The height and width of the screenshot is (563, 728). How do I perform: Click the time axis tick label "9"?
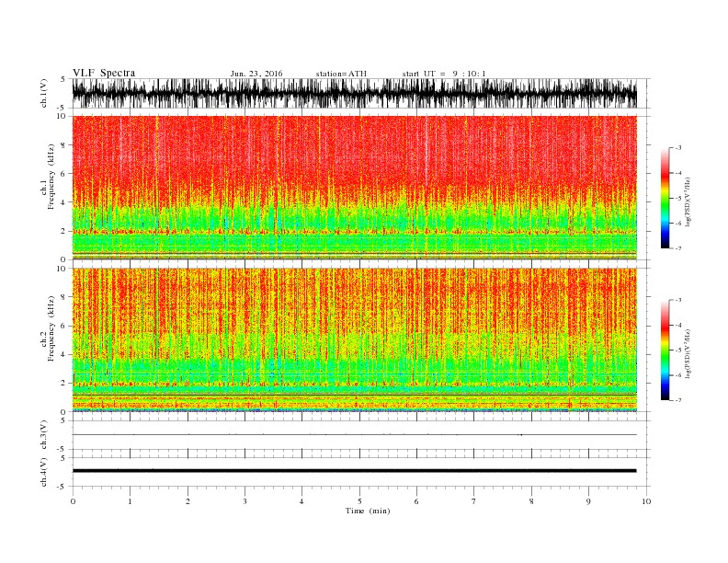(588, 501)
